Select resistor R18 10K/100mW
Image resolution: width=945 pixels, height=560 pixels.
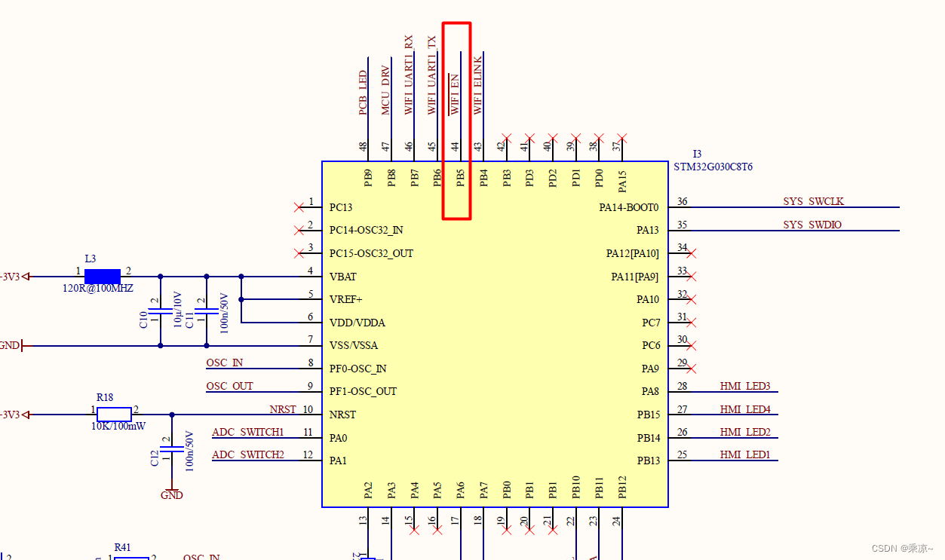112,413
